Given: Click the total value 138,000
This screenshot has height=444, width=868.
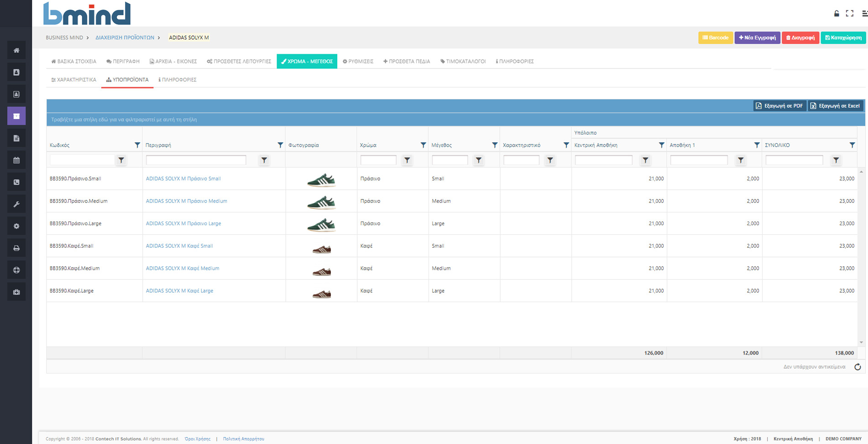Looking at the screenshot, I should pyautogui.click(x=844, y=353).
